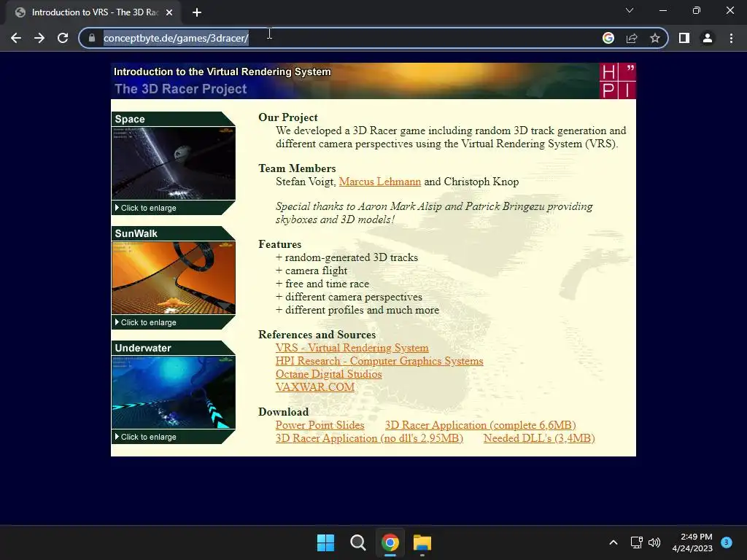Click the 'Features' heading
Image resolution: width=747 pixels, height=560 pixels.
point(279,244)
